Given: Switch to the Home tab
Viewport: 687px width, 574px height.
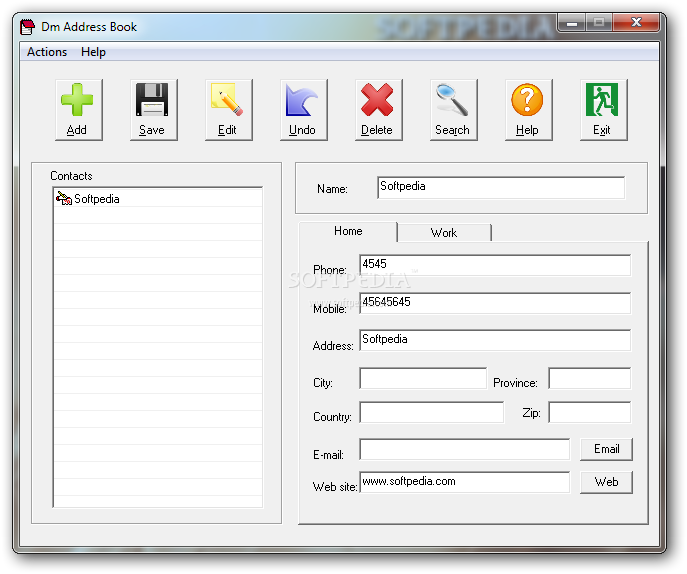Looking at the screenshot, I should tap(348, 231).
